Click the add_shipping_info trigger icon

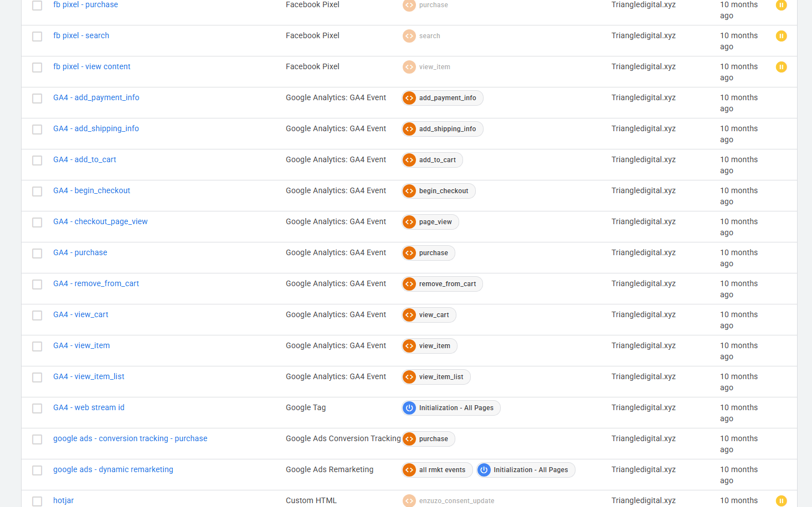(x=409, y=129)
